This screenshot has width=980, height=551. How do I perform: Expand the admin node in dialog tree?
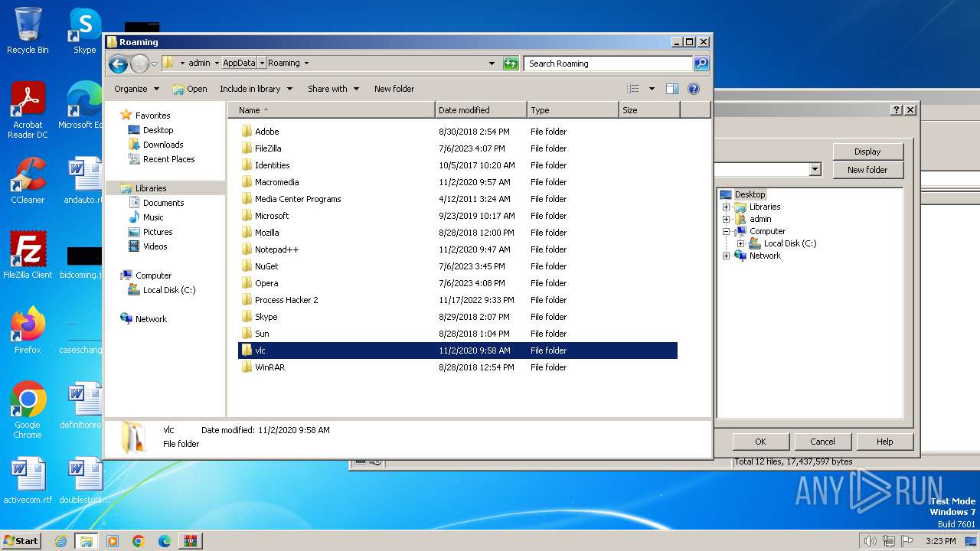click(726, 219)
